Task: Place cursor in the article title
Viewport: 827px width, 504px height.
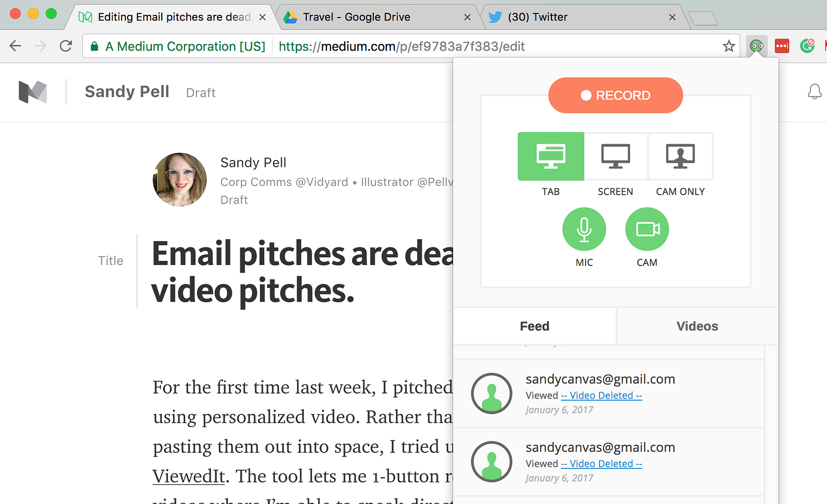Action: pos(303,272)
